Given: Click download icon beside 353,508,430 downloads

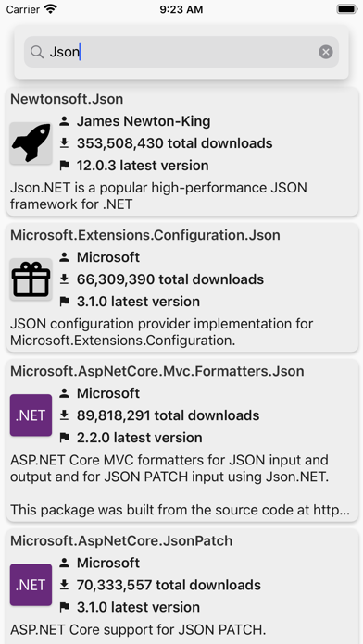Looking at the screenshot, I should tap(64, 142).
